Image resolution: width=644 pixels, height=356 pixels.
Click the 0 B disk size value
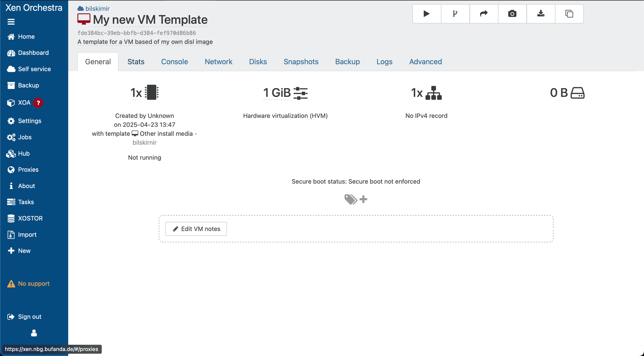coord(559,93)
